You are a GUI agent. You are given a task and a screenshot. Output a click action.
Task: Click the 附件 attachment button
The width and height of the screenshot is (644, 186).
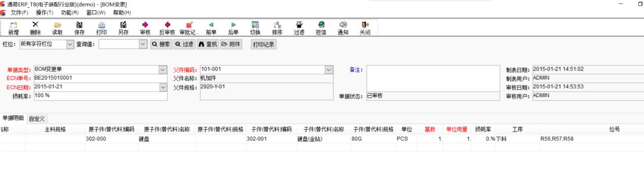click(231, 44)
